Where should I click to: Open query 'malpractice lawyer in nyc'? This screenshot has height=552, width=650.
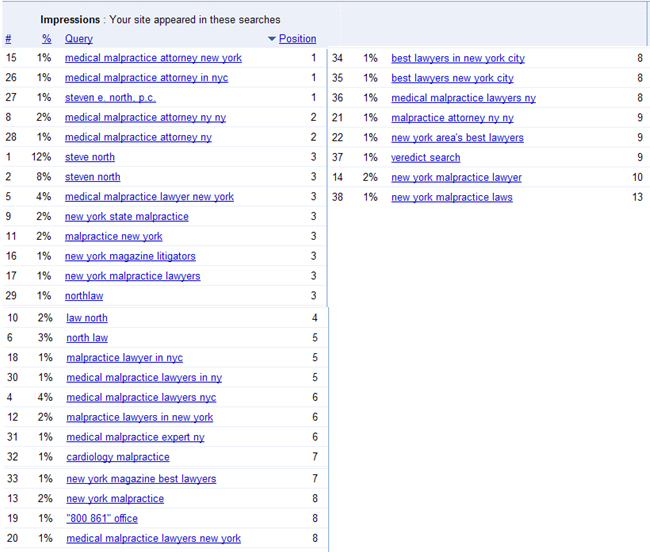125,358
